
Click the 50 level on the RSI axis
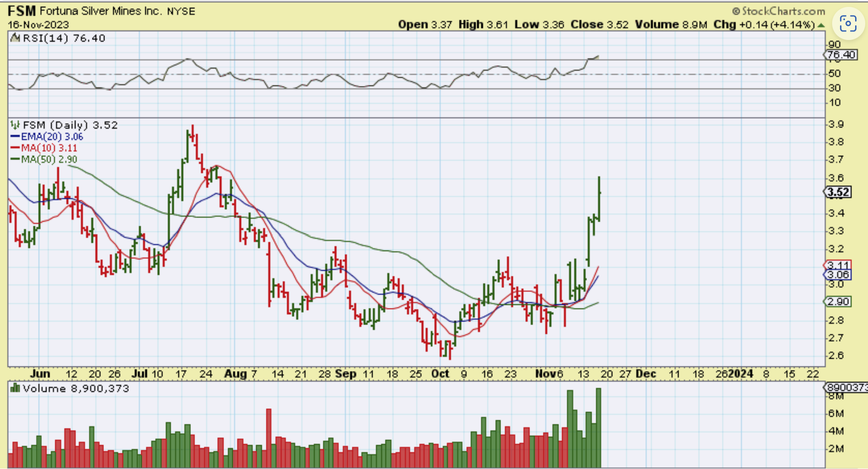[x=834, y=73]
